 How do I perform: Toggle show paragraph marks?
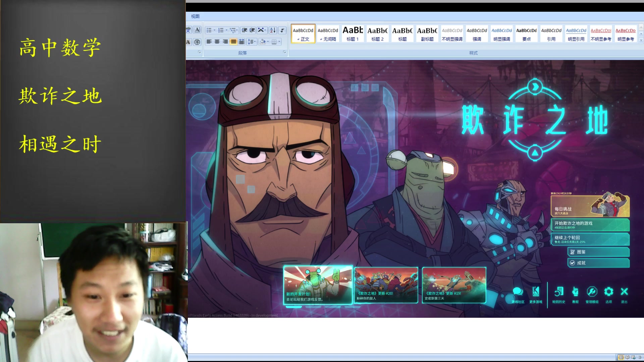[282, 30]
